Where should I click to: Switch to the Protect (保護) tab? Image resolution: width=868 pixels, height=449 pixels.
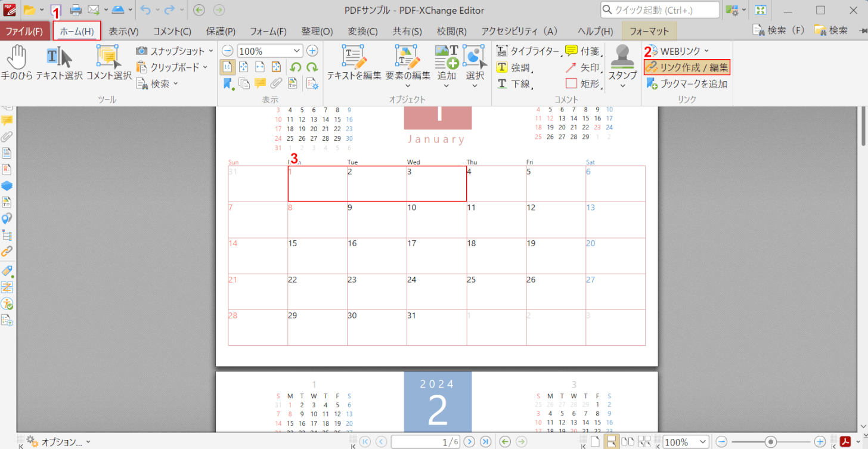(221, 31)
